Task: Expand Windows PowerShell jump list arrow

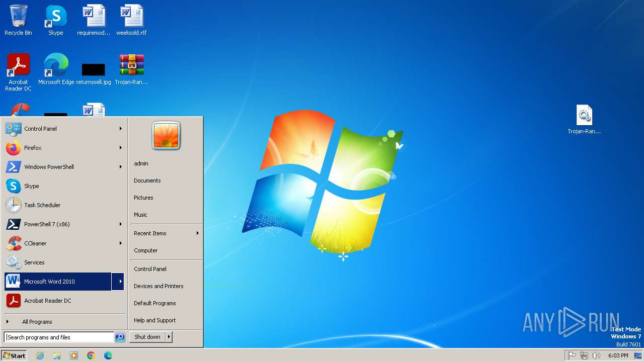Action: [120, 167]
